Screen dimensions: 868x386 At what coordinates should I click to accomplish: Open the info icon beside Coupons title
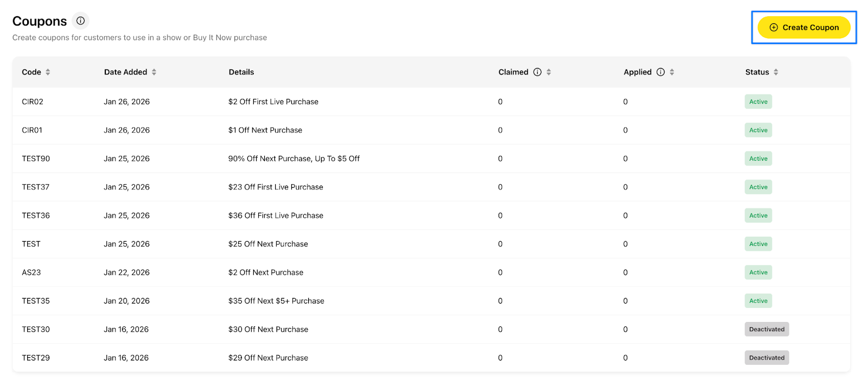(80, 21)
